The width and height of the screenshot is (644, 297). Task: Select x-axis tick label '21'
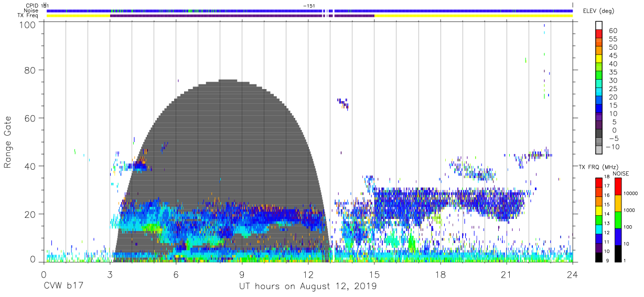[507, 274]
